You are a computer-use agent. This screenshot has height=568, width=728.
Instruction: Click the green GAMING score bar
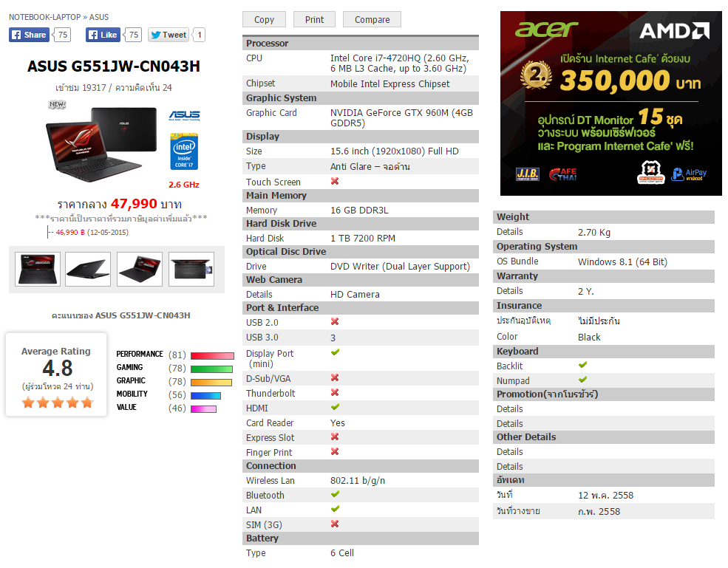pos(211,369)
